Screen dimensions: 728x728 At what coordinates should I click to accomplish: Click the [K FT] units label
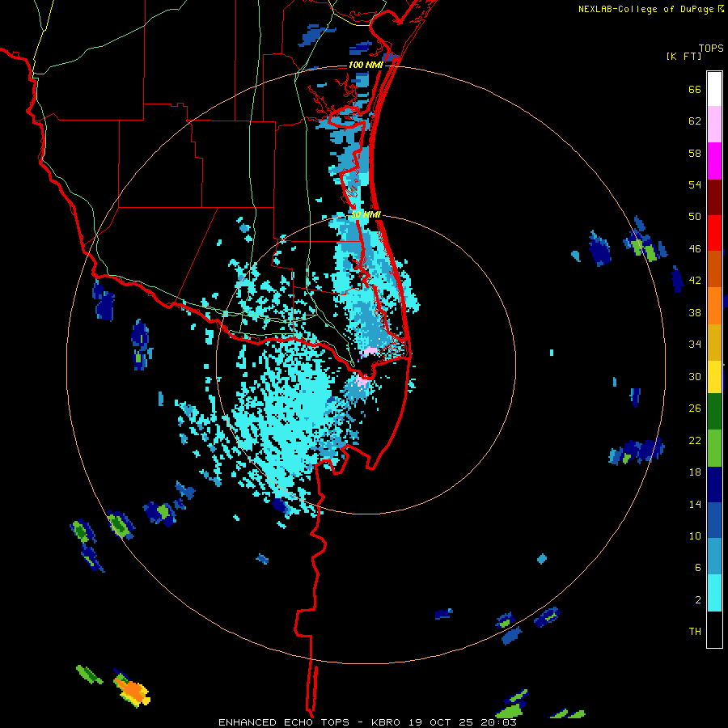(684, 56)
